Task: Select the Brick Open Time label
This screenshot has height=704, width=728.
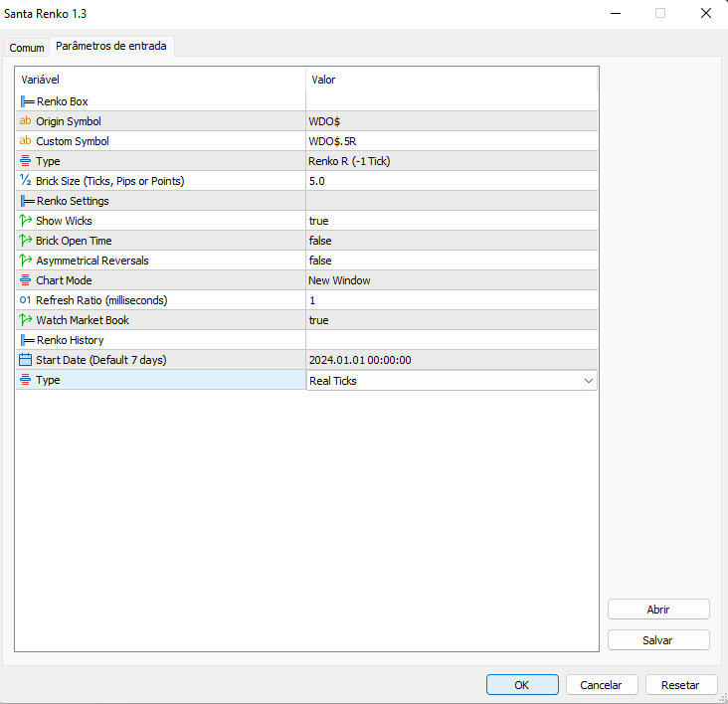Action: 74,241
